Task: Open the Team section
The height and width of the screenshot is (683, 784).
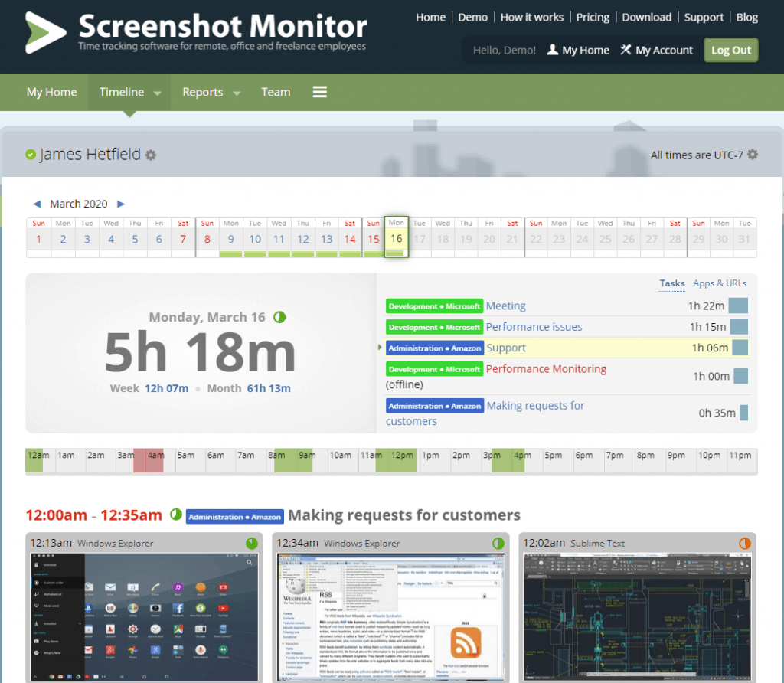Action: pos(276,92)
